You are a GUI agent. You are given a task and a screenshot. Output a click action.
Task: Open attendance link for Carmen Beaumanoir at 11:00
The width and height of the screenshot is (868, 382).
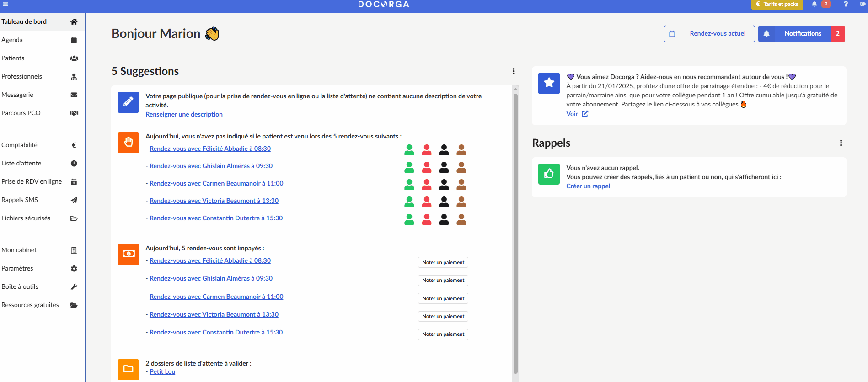click(x=216, y=183)
